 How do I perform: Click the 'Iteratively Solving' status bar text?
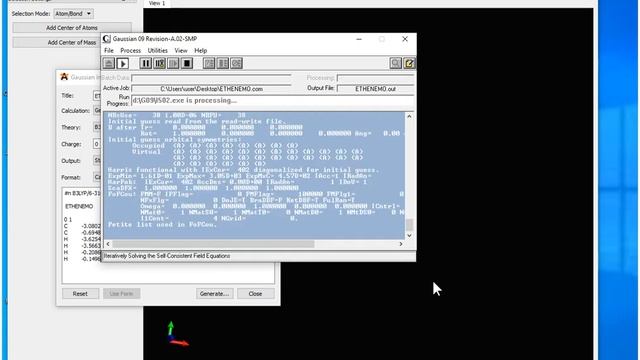tap(167, 256)
